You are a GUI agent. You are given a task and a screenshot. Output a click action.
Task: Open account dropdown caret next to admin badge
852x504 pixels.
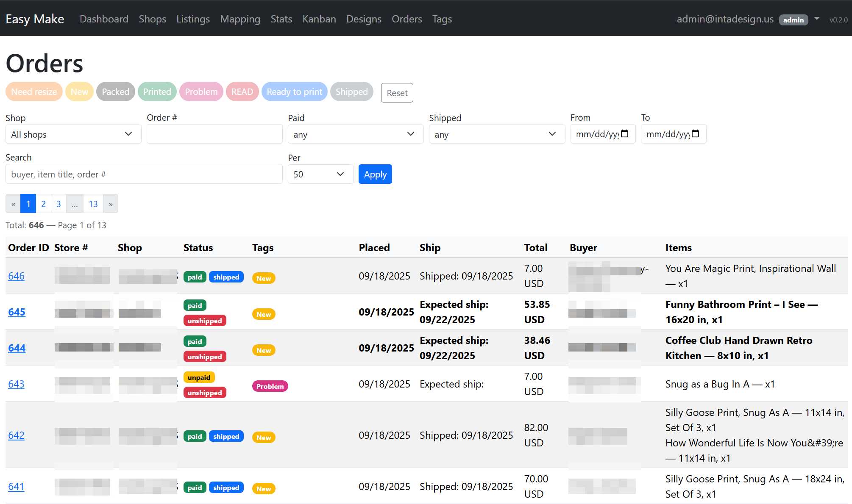[817, 19]
